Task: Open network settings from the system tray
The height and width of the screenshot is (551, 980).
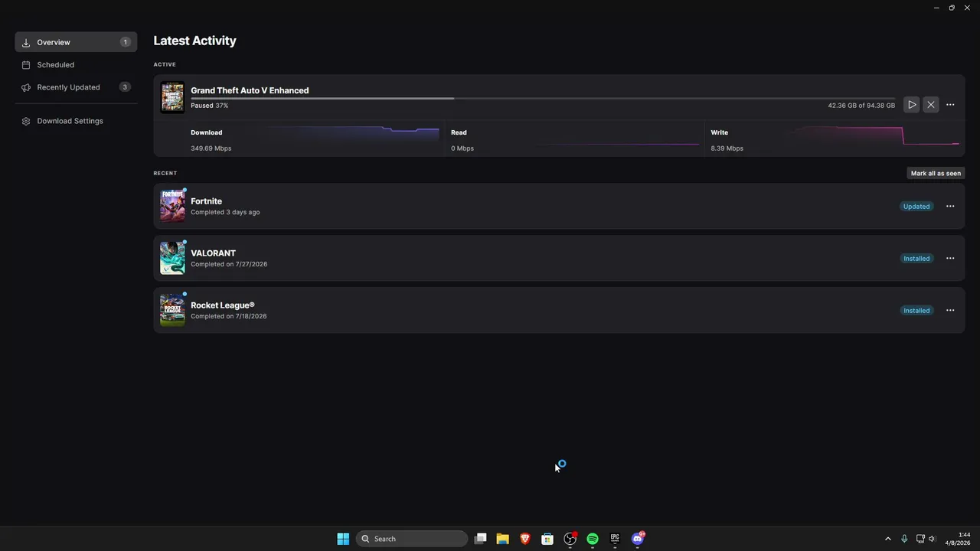Action: tap(920, 539)
